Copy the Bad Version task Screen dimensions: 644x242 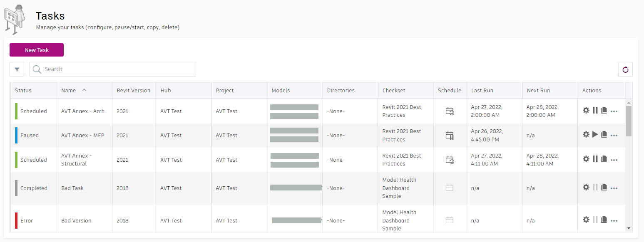tap(604, 220)
